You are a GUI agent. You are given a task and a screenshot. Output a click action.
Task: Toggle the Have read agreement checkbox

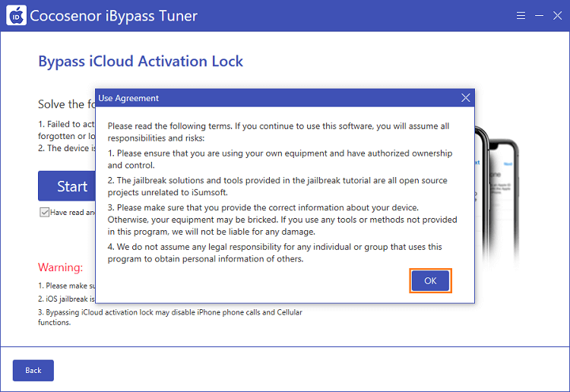(x=44, y=212)
